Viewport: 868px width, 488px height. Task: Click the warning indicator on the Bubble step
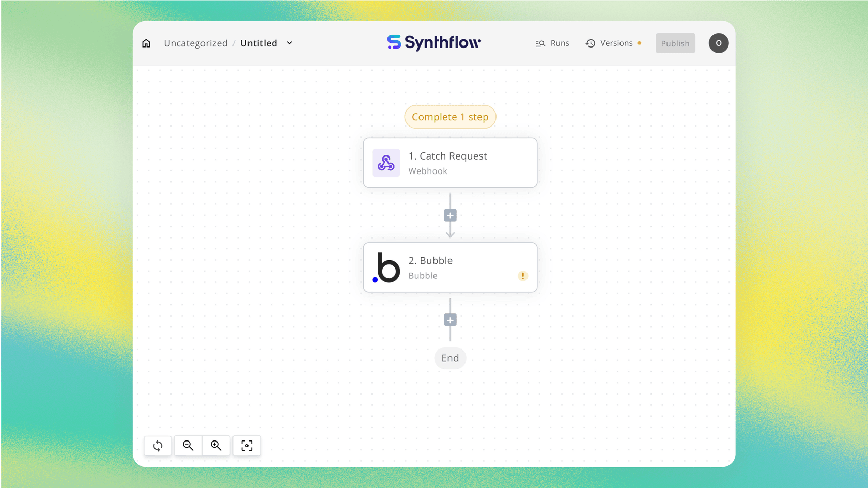pos(522,276)
